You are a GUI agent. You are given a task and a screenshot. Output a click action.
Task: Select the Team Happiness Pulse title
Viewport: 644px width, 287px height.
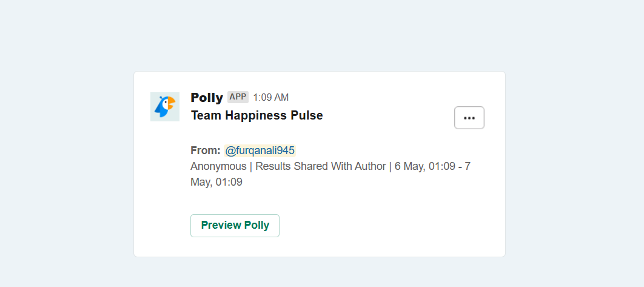coord(257,115)
